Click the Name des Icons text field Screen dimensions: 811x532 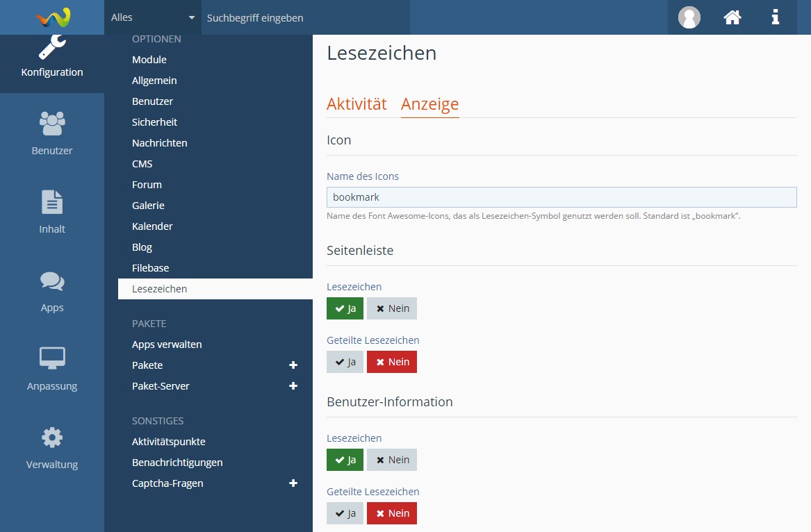point(562,197)
